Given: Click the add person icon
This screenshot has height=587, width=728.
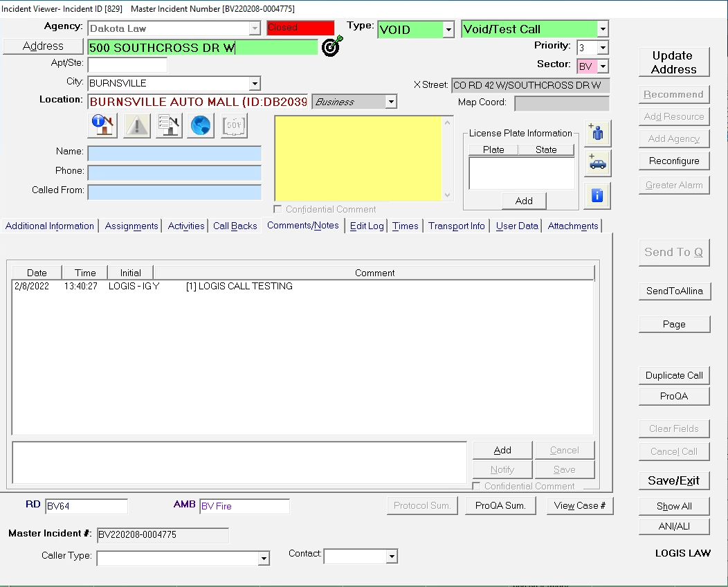Looking at the screenshot, I should pyautogui.click(x=596, y=133).
